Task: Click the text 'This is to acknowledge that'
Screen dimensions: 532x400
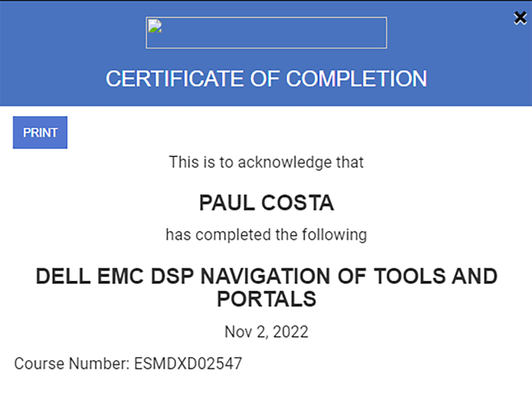Action: 267,162
